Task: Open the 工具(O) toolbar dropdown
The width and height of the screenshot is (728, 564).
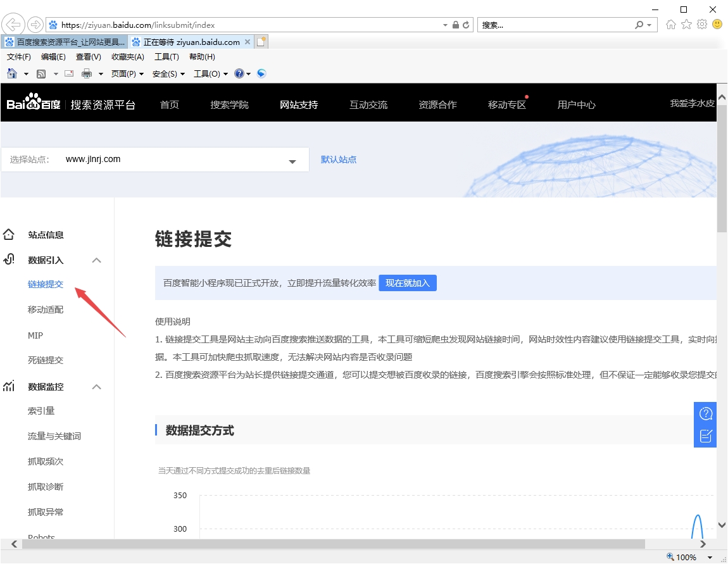Action: click(210, 73)
